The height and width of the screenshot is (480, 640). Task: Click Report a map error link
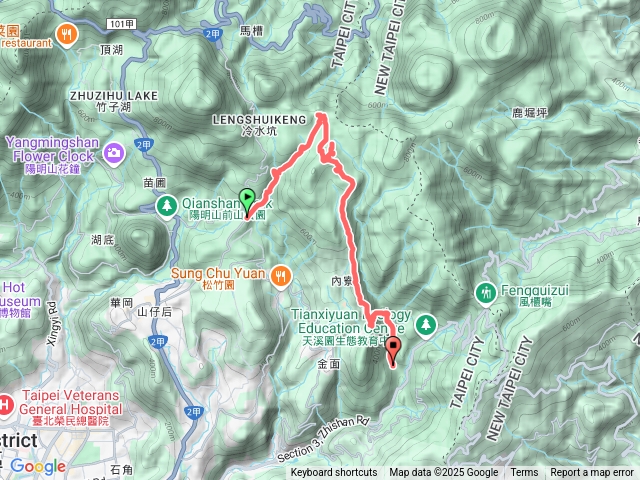coord(591,473)
